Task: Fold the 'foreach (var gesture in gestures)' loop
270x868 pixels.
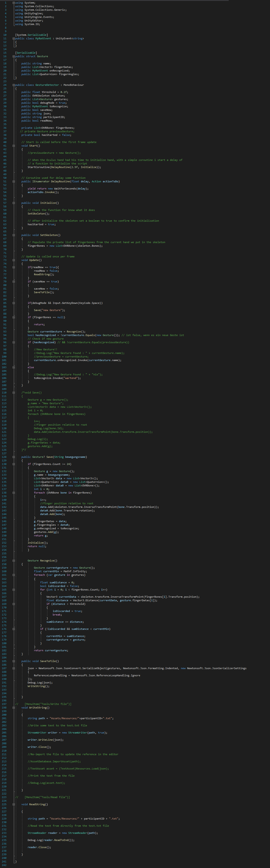Action: (14, 575)
